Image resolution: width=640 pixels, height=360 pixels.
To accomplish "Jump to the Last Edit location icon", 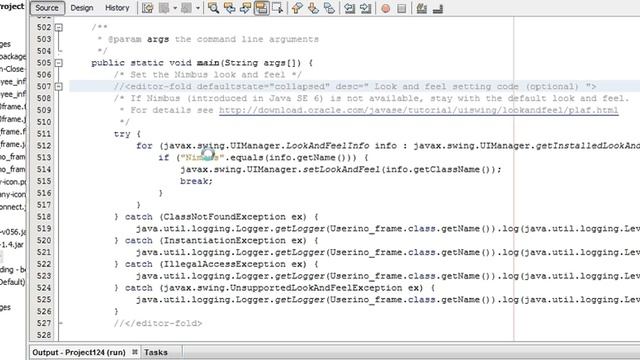I will pyautogui.click(x=147, y=8).
